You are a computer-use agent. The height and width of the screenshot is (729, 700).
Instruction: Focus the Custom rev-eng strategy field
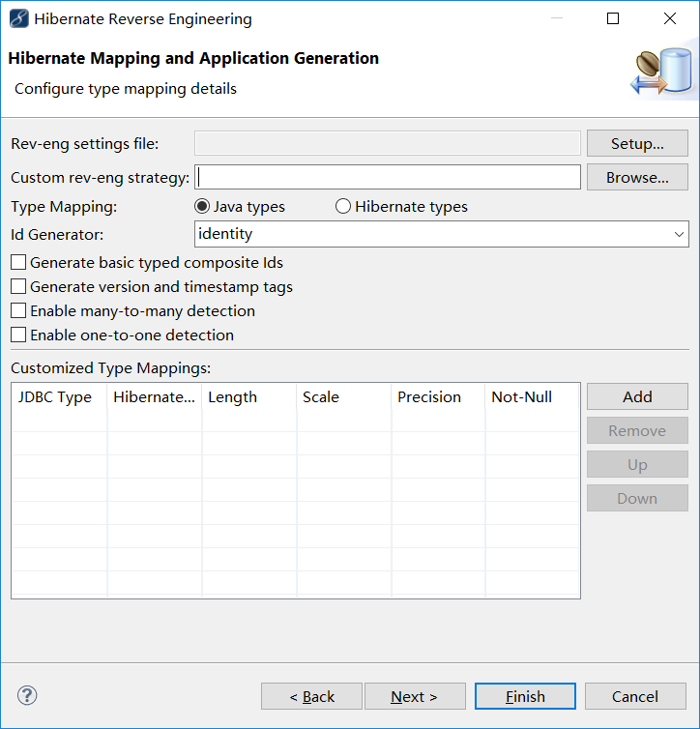coord(388,177)
